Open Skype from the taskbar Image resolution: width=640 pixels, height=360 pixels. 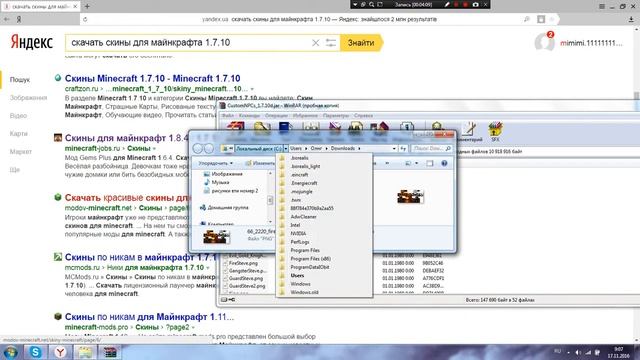pyautogui.click(x=36, y=352)
